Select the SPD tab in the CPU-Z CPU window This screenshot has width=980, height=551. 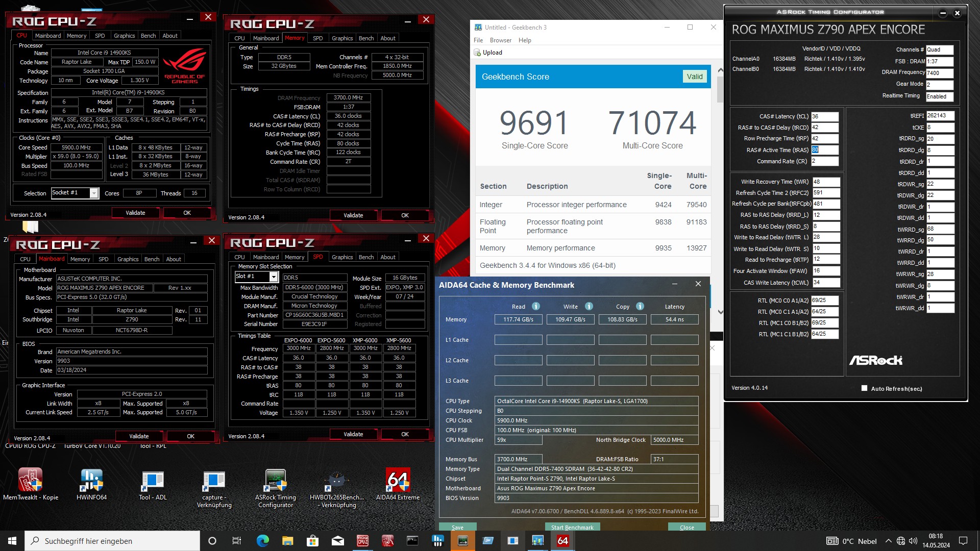tap(100, 36)
